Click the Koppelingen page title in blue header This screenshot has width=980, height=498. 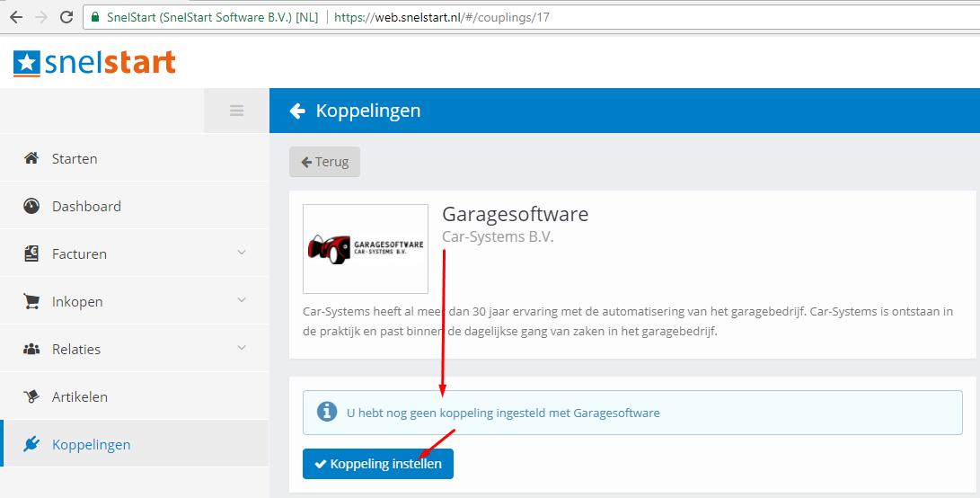point(368,111)
